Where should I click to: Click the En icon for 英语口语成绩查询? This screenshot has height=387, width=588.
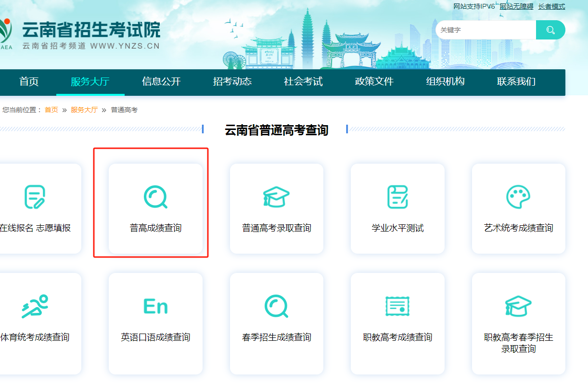point(155,306)
